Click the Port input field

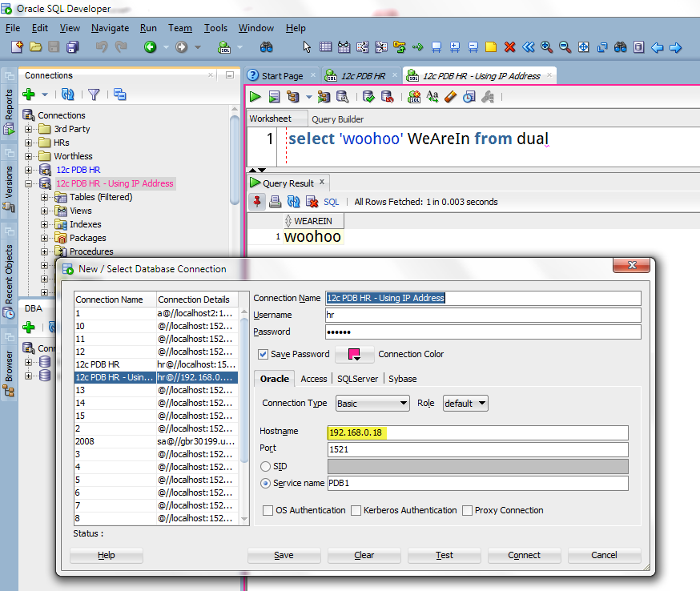pos(477,449)
